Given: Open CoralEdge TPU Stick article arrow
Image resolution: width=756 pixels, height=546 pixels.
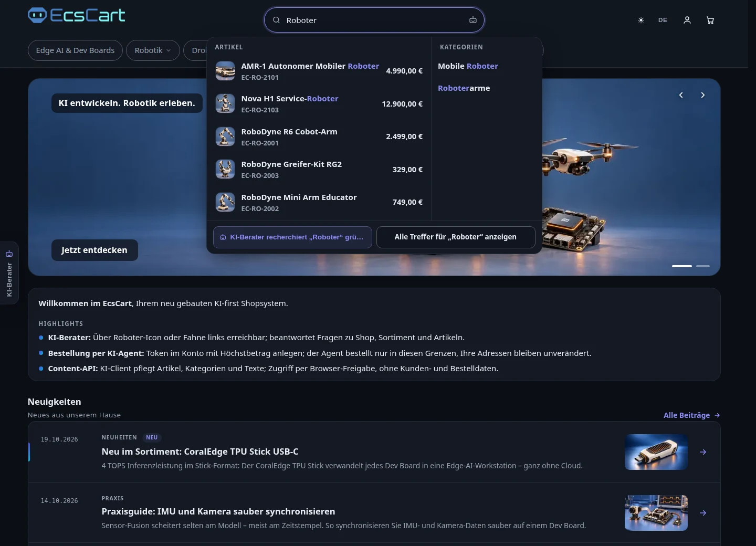Looking at the screenshot, I should click(x=703, y=452).
